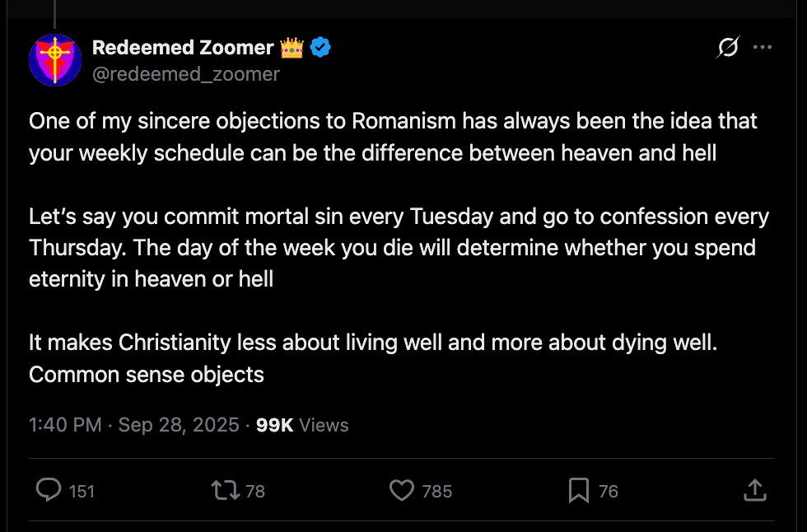
Task: Click the 76 bookmarks count
Action: click(609, 492)
